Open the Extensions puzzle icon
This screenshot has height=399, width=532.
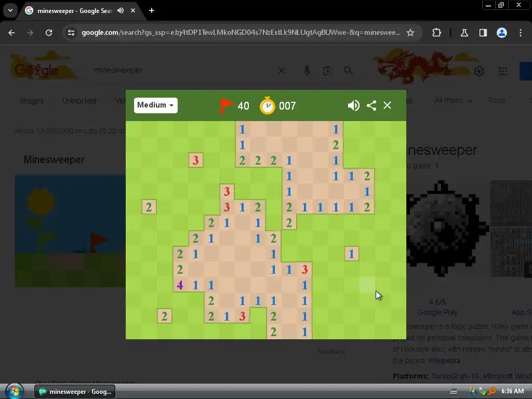pos(436,33)
